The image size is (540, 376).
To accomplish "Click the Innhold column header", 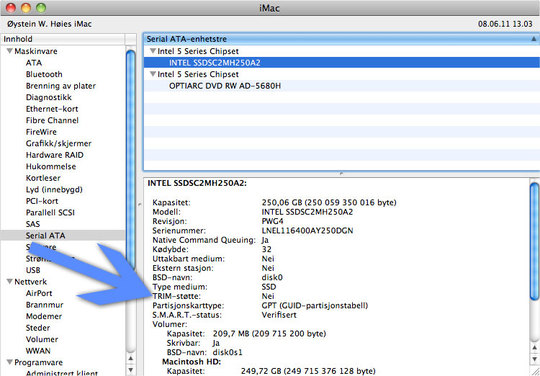I will (62, 39).
